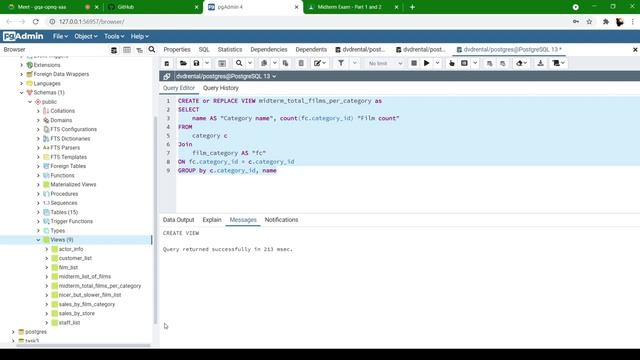
Task: Switch to the Statistics tab
Action: (230, 49)
